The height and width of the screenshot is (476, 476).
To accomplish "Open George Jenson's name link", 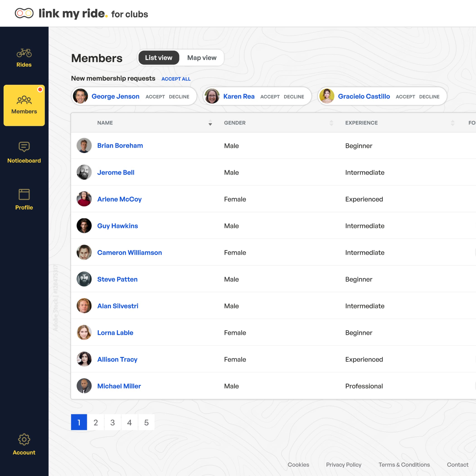I will point(116,96).
